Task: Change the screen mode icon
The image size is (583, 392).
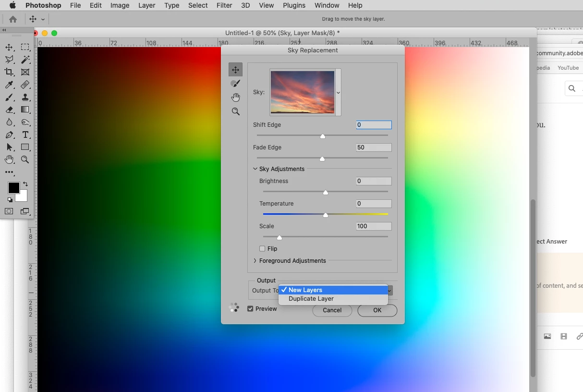Action: click(25, 211)
